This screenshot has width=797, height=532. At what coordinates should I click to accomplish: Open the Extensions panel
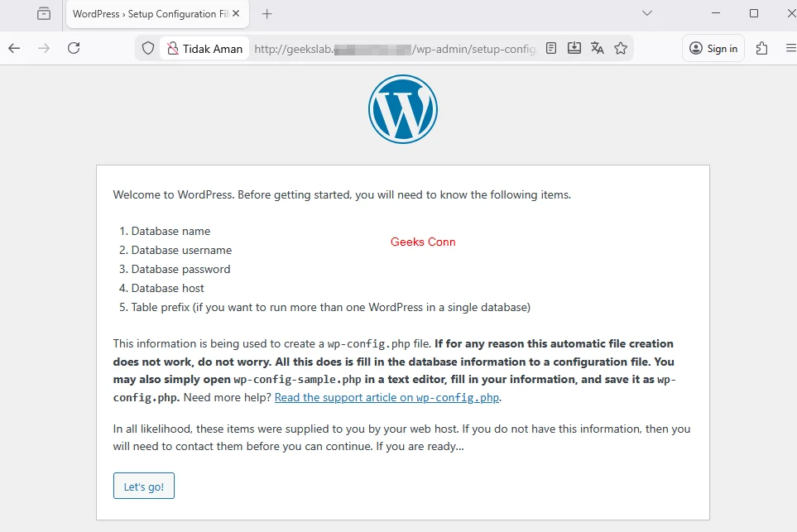761,49
